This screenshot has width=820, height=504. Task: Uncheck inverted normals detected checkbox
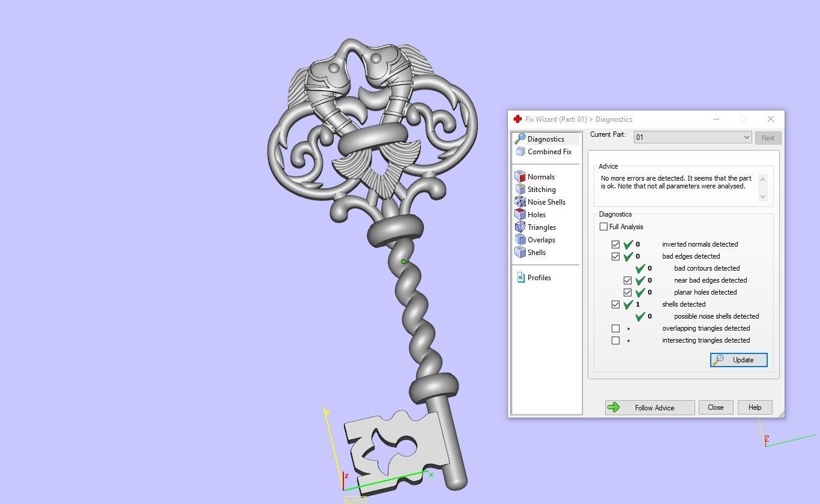pos(615,245)
